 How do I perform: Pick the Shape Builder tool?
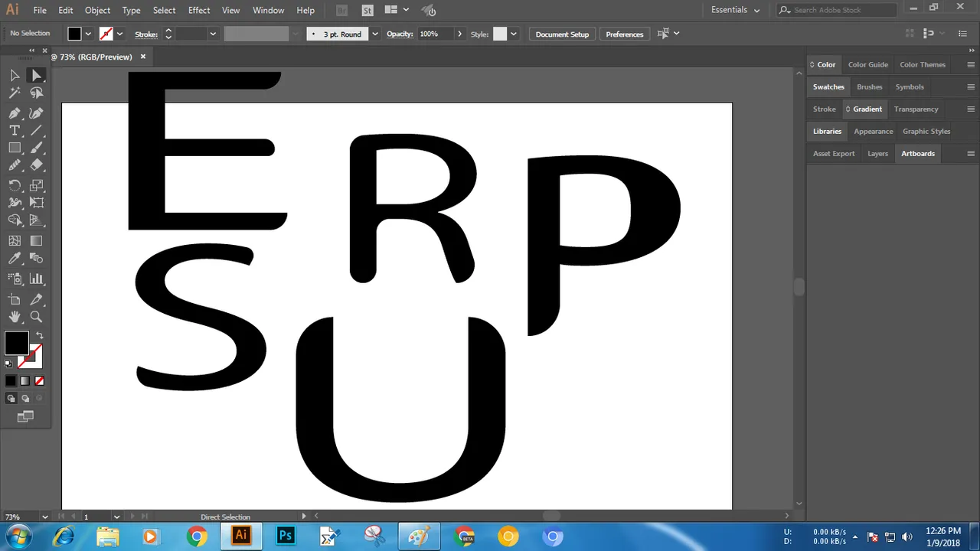15,220
